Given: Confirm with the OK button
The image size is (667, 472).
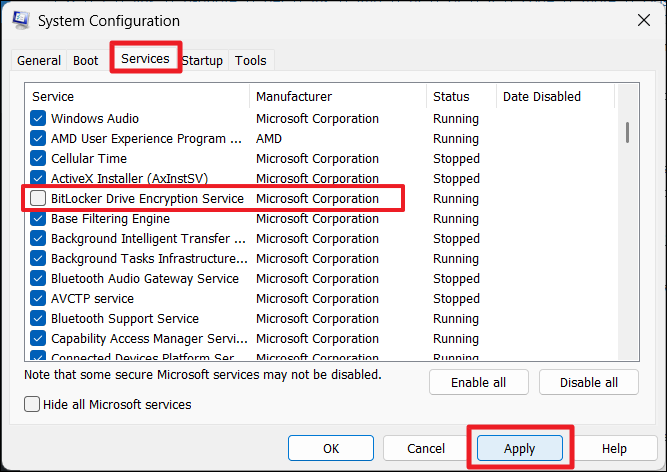Looking at the screenshot, I should 331,449.
